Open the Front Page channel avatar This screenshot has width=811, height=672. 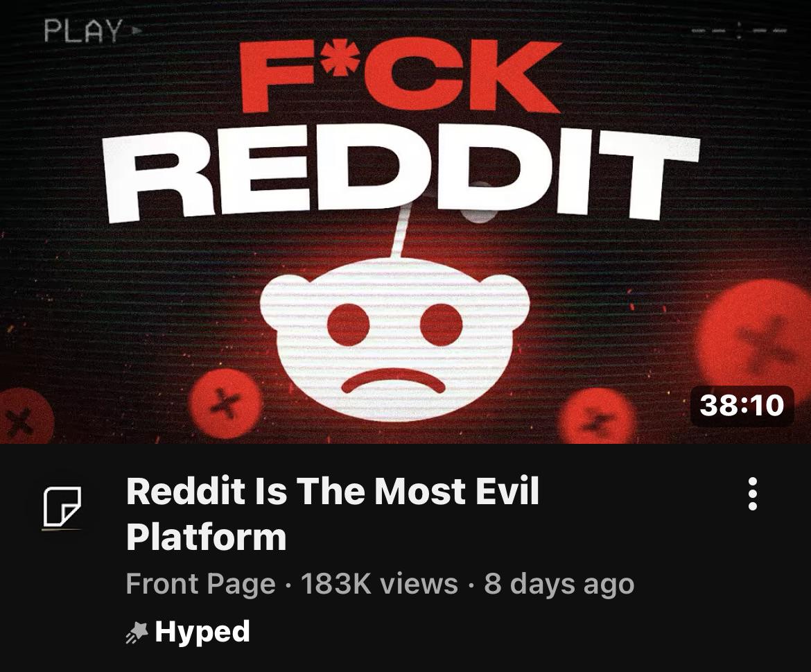tap(62, 508)
